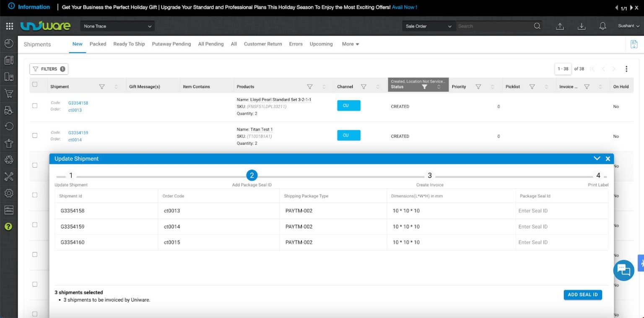Check the box for shipment G3354158
The width and height of the screenshot is (644, 318).
coord(35,106)
